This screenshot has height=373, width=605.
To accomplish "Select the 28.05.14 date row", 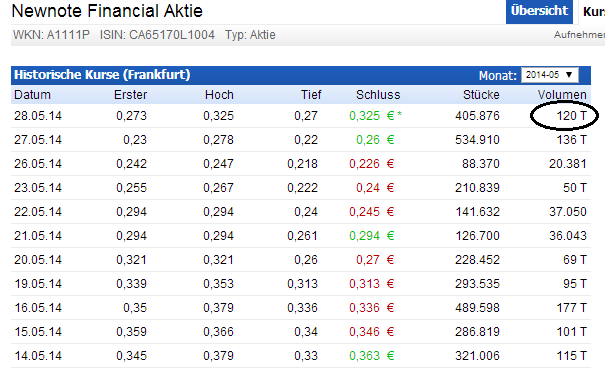I will click(x=301, y=116).
